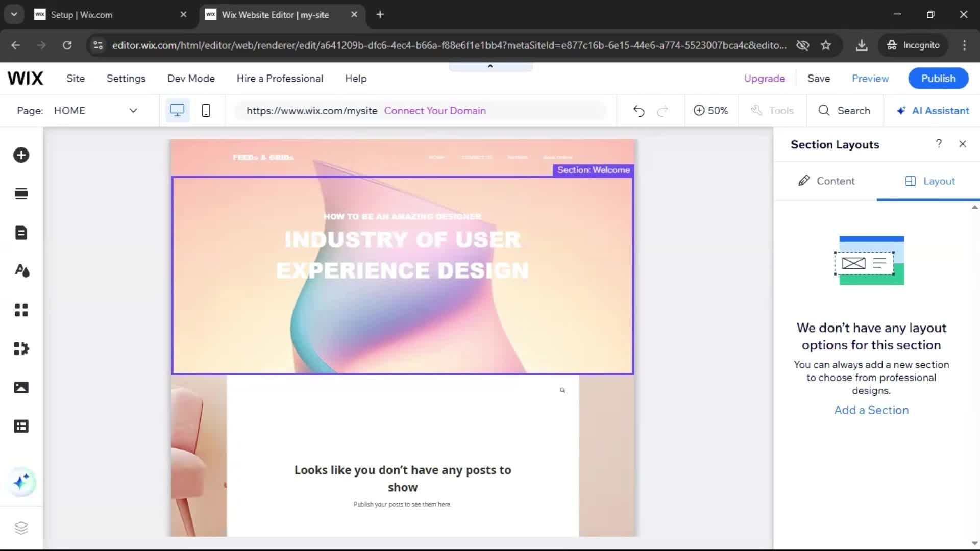980x551 pixels.
Task: Open a new browser tab
Action: pyautogui.click(x=380, y=15)
